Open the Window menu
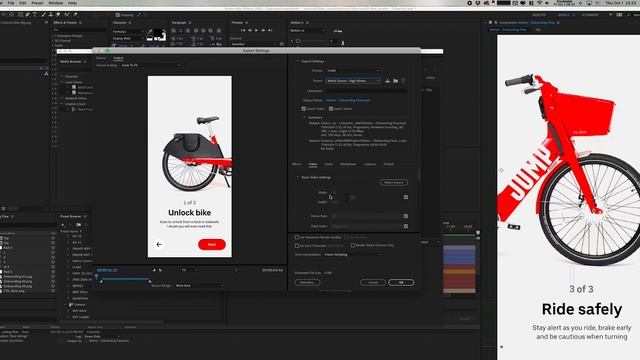Viewport: 640px width, 360px height. [56, 3]
